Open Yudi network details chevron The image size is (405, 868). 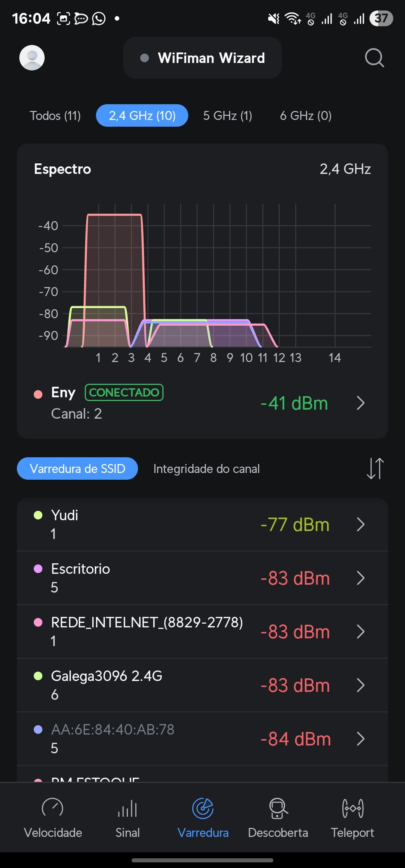click(360, 525)
